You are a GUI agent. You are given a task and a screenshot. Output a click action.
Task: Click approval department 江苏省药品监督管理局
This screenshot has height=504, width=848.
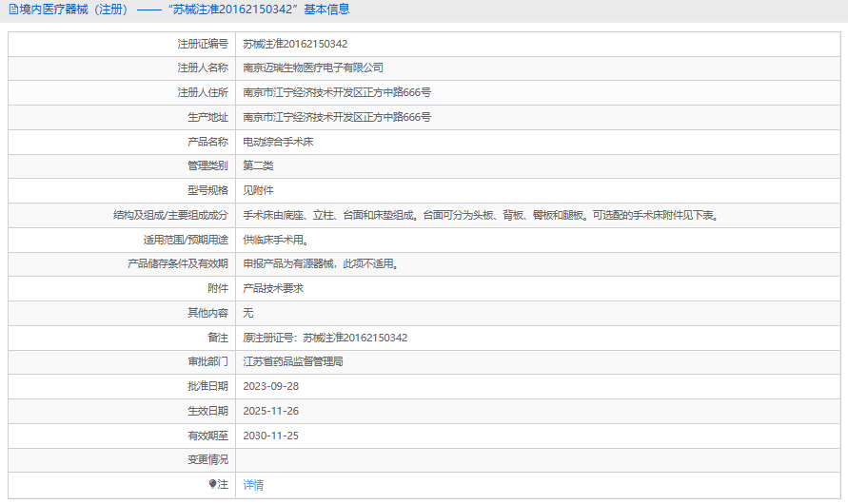292,361
